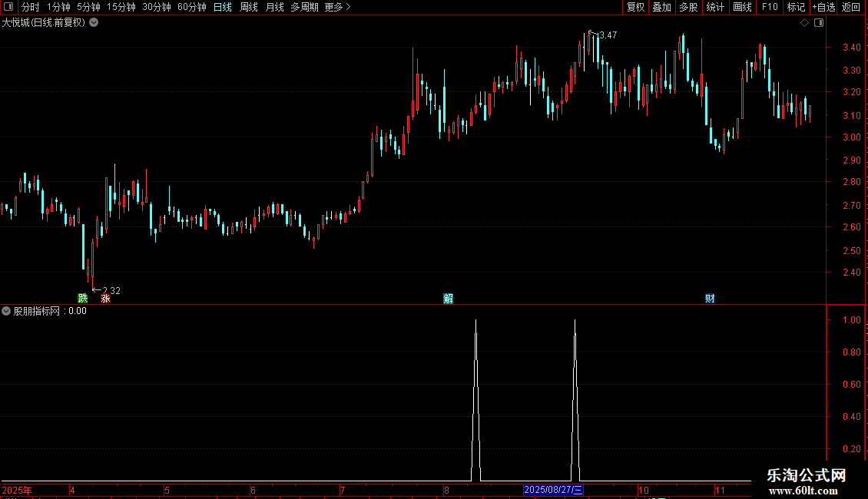Select the 30分钟 period tab
Screen dimensions: 868x499
point(156,7)
